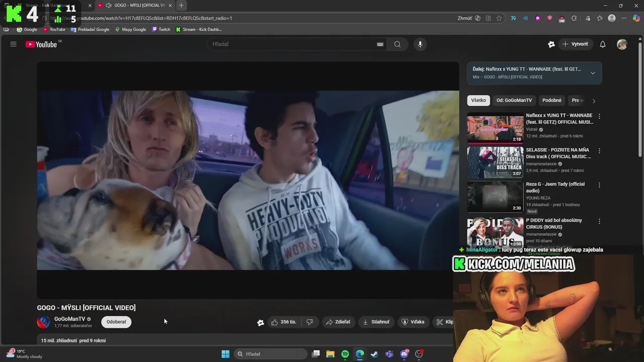Switch to GOGO - MÝSLI browser tab
644x362 pixels.
pos(135,6)
